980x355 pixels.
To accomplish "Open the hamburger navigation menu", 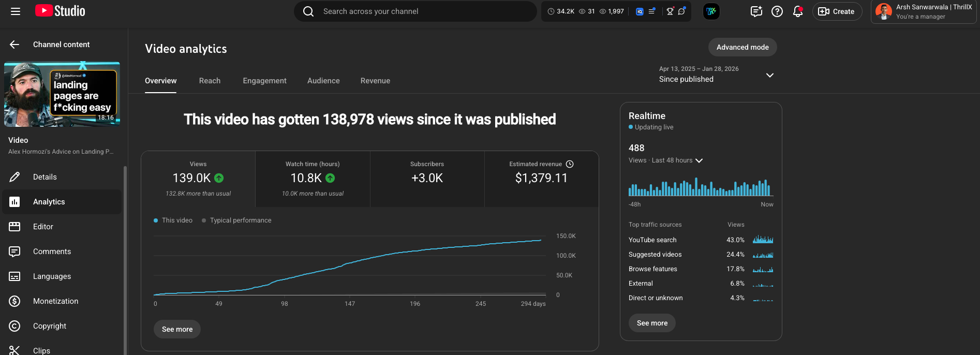I will click(x=16, y=11).
